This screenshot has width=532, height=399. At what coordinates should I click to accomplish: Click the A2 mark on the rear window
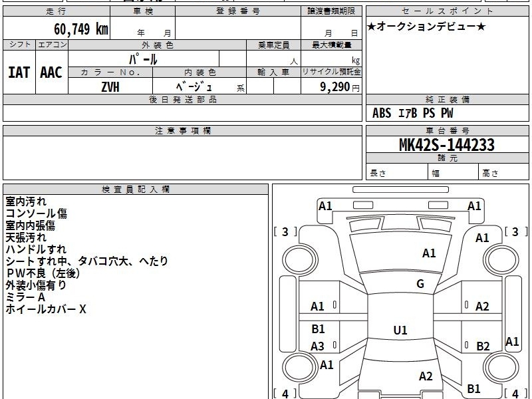point(426,376)
